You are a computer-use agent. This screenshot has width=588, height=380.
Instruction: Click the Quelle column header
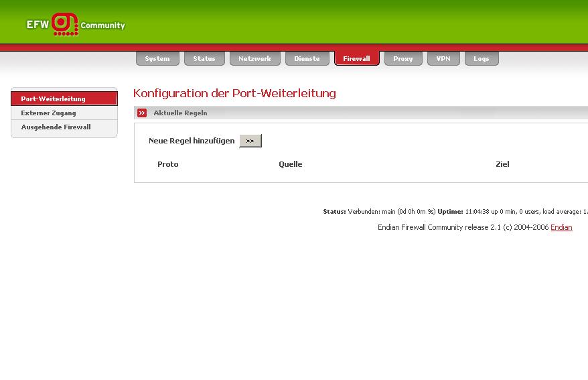[x=290, y=164]
